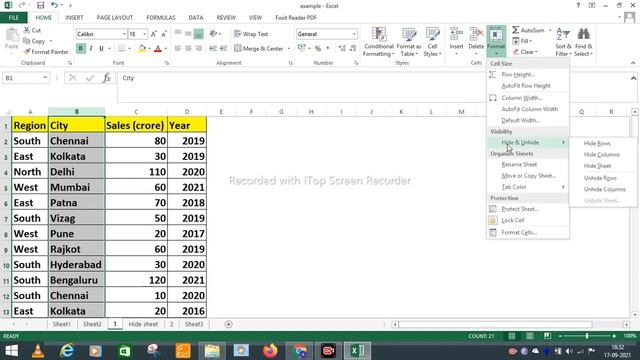The image size is (640, 360).
Task: Click the fill color bucket icon
Action: (142, 49)
